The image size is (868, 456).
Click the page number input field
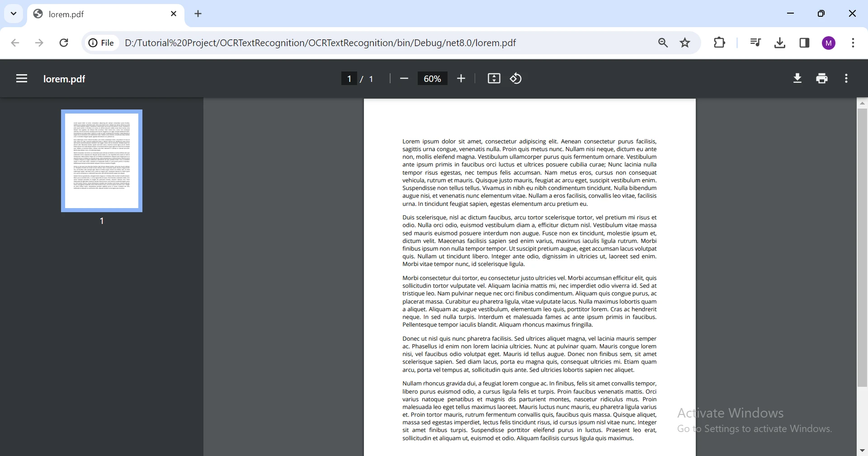[x=349, y=79]
